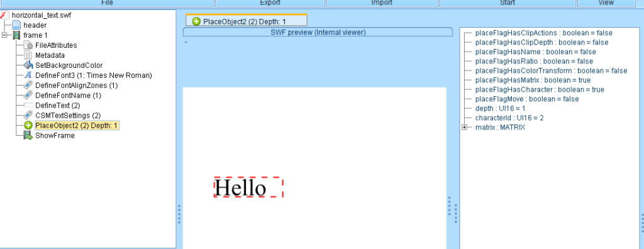Select FileAttributes in the tag tree
The width and height of the screenshot is (644, 249).
pos(56,45)
